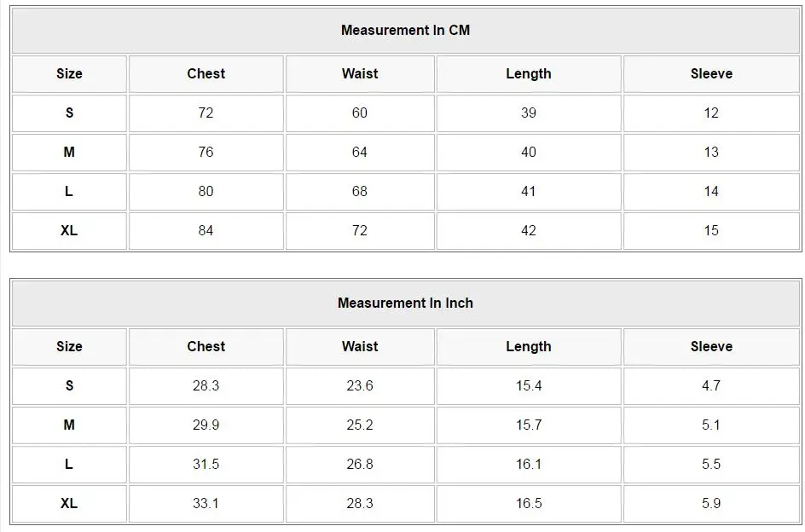The height and width of the screenshot is (532, 805).
Task: Select Sleeve header in the Inch table
Action: [710, 347]
